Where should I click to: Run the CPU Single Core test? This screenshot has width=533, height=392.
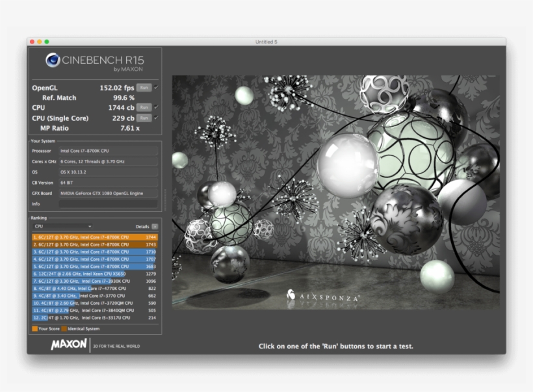coord(144,118)
